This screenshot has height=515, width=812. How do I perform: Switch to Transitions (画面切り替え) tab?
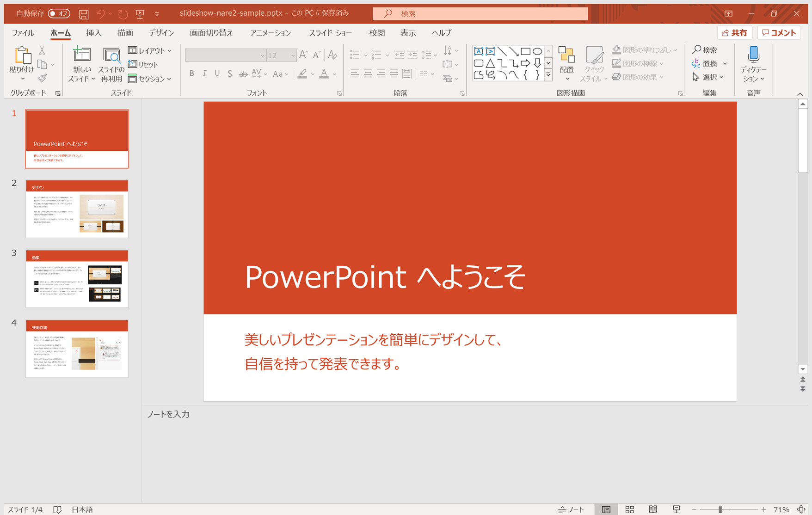pyautogui.click(x=211, y=33)
